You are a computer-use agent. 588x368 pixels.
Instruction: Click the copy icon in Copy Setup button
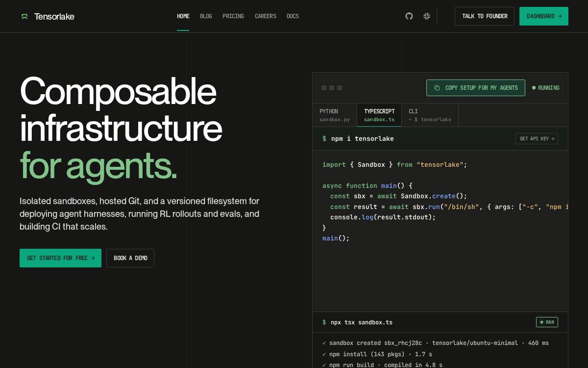[437, 88]
